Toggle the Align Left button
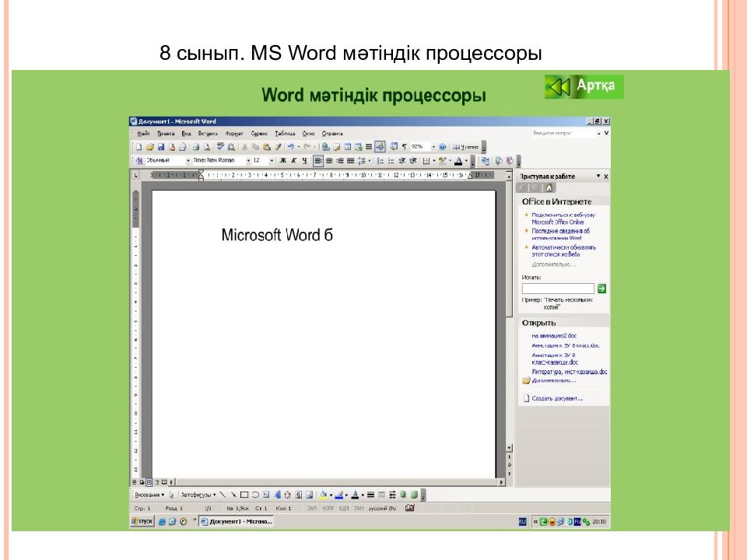Screen dimensions: 747x560 (x=318, y=161)
